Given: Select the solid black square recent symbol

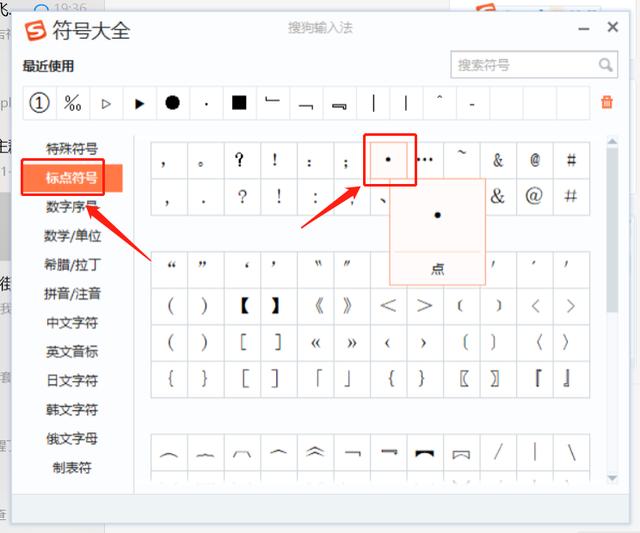Looking at the screenshot, I should 239,102.
